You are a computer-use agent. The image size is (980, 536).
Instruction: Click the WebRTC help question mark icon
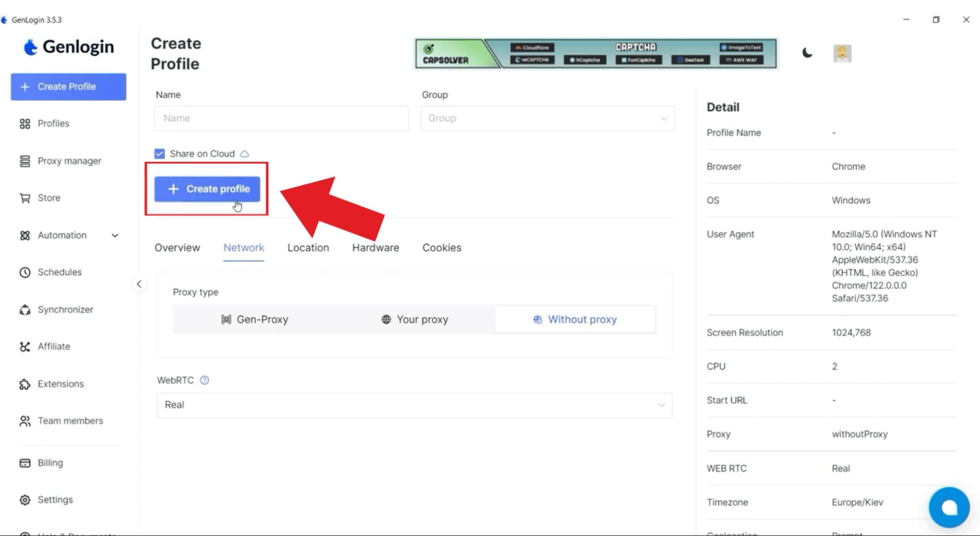(x=204, y=380)
